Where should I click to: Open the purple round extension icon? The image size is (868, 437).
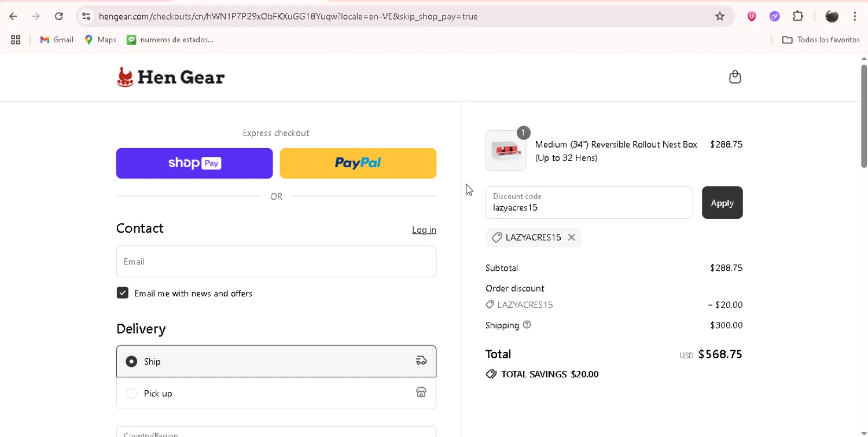click(x=775, y=16)
